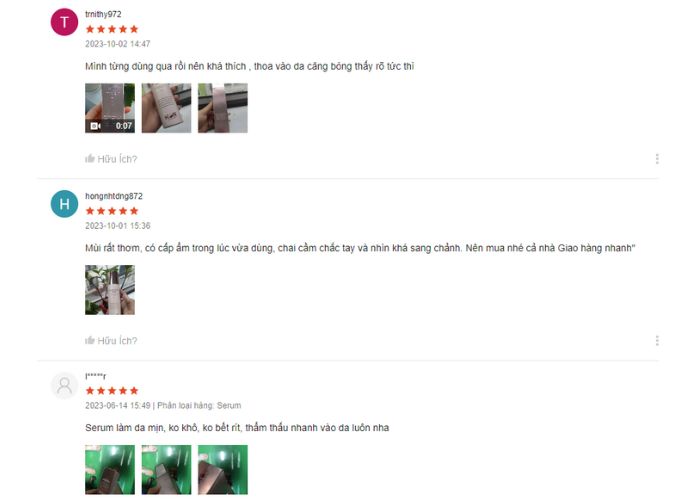Open second photo in trnithy972's review
The height and width of the screenshot is (500, 700).
pos(167,108)
